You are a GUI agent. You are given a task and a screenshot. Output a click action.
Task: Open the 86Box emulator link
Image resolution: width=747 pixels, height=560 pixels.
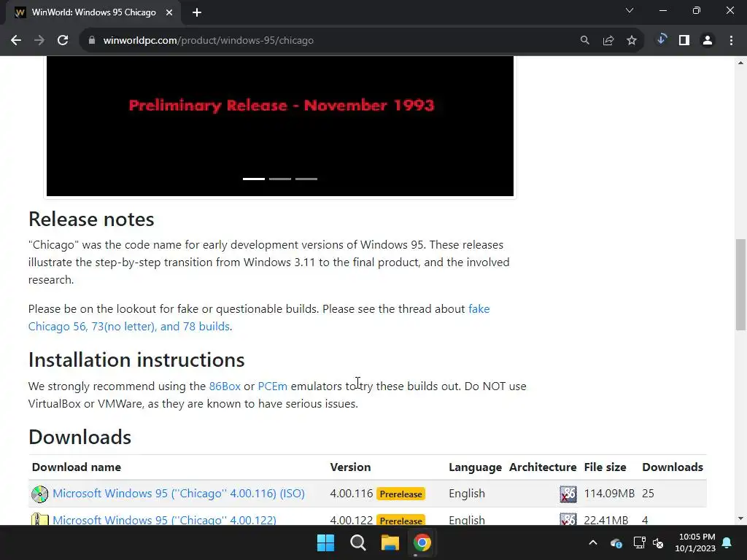(x=225, y=386)
